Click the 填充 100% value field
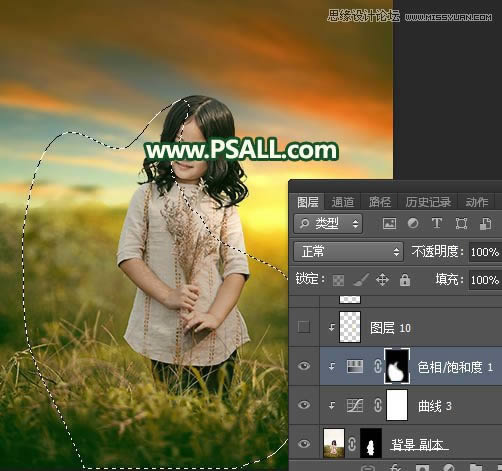 (485, 280)
